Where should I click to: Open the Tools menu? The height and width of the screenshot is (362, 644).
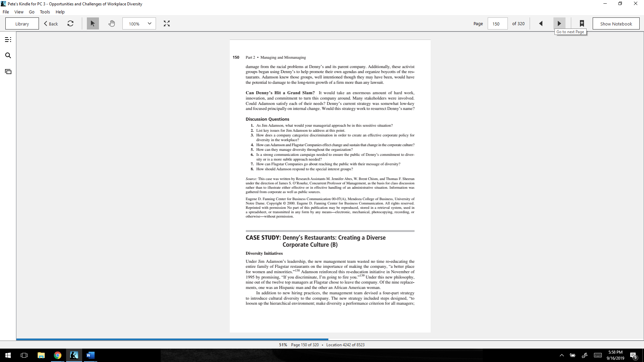pyautogui.click(x=45, y=12)
